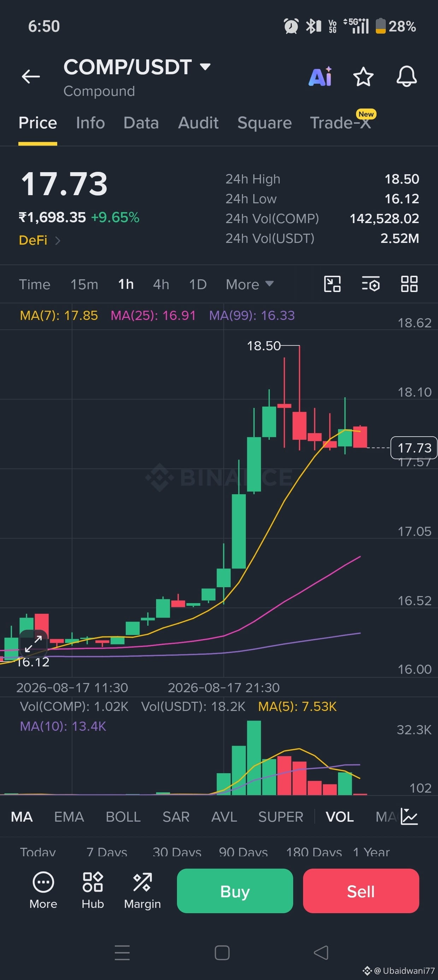Open More options icon
Screen dimensions: 438x980
[43, 890]
